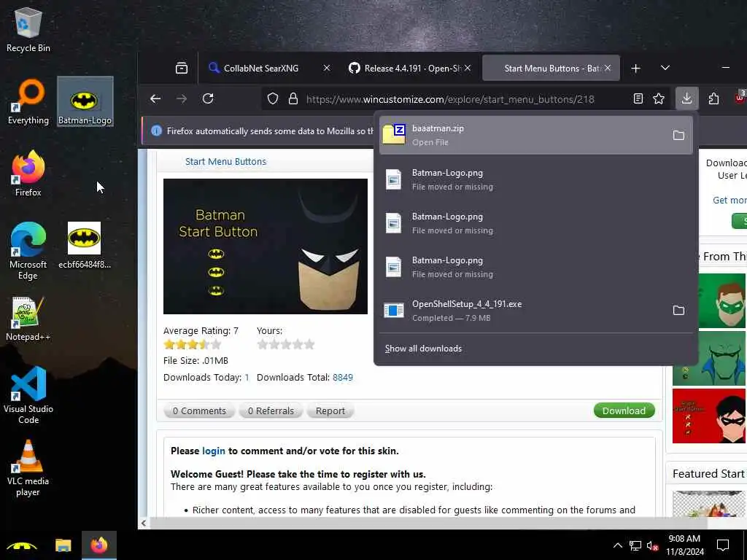Open Recycle Bin on desktop

click(x=28, y=31)
